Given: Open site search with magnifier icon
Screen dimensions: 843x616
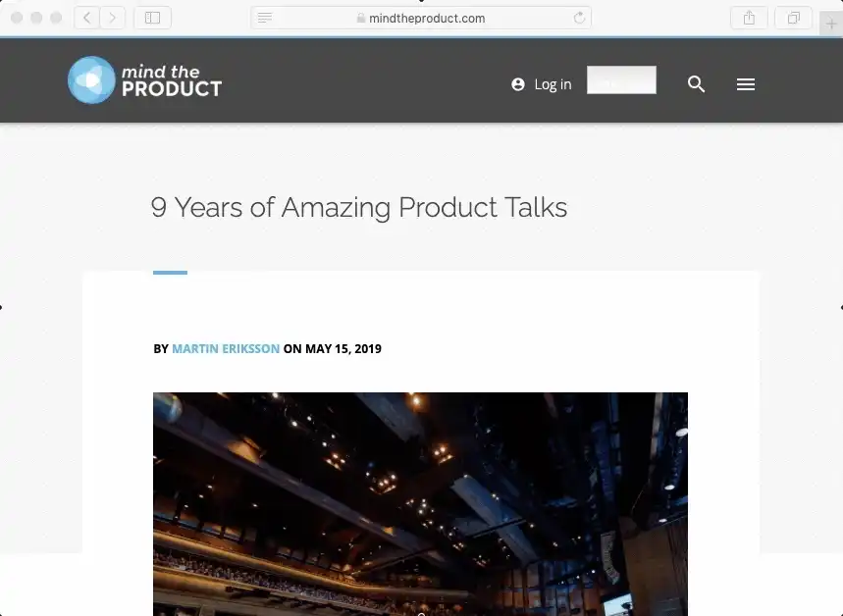Looking at the screenshot, I should tap(696, 84).
